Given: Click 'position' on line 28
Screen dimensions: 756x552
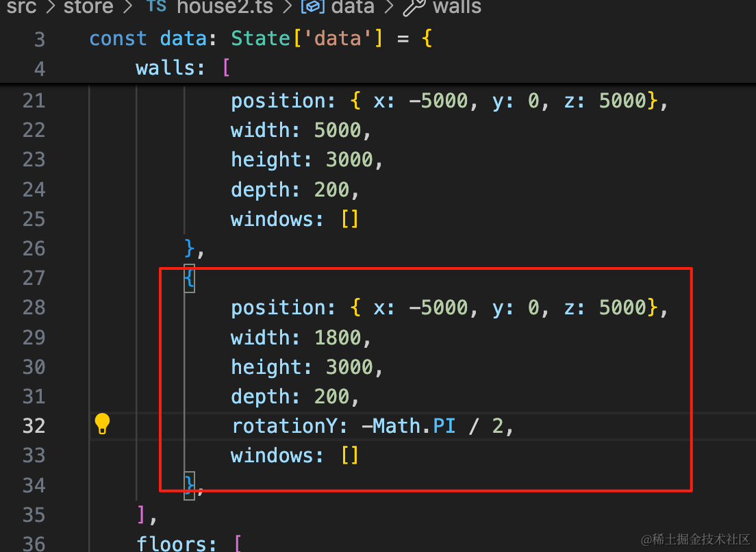Looking at the screenshot, I should click(x=278, y=308).
